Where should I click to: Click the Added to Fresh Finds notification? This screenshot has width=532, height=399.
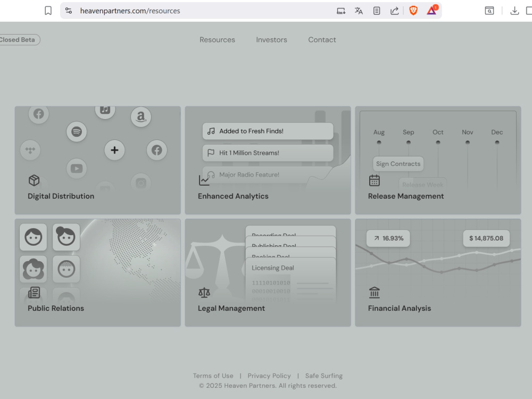pyautogui.click(x=268, y=131)
